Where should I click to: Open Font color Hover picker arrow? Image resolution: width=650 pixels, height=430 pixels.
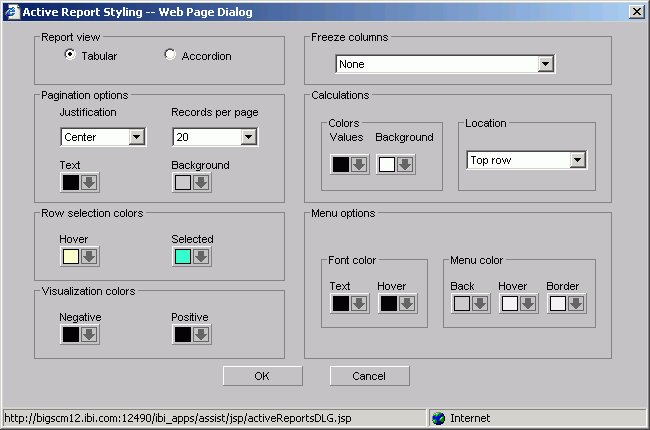[x=407, y=303]
